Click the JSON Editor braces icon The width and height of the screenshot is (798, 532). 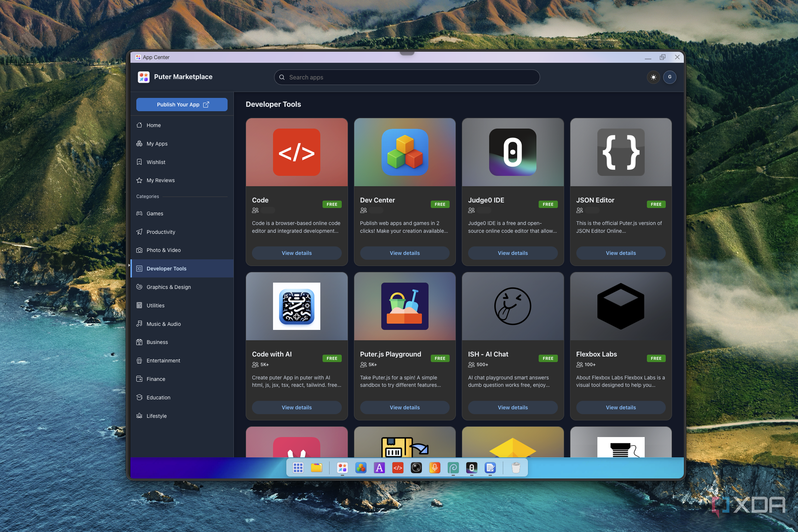(x=621, y=152)
